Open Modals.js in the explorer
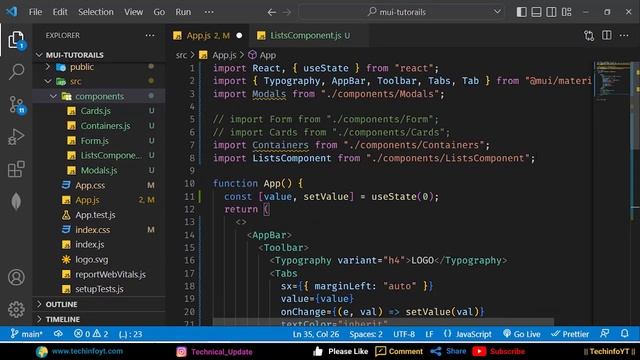Screen dimensions: 640x360 [99, 170]
